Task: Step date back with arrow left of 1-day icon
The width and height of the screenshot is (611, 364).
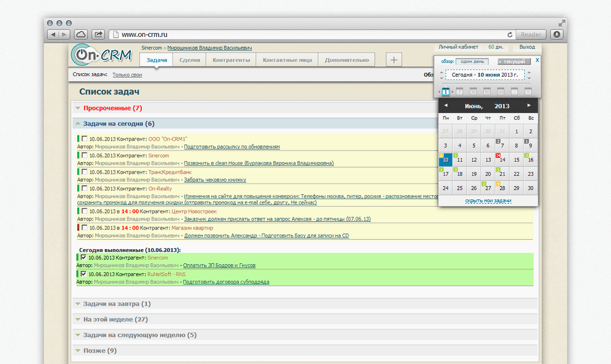Action: (439, 92)
